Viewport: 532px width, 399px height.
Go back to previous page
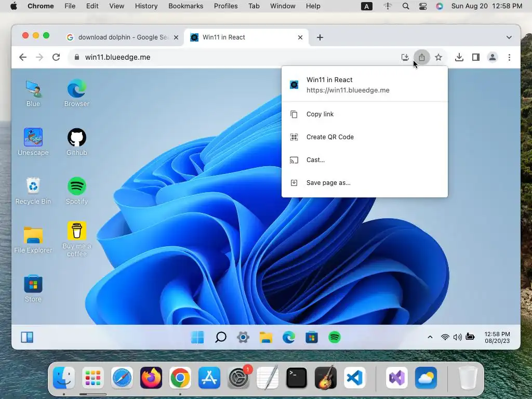coord(23,57)
